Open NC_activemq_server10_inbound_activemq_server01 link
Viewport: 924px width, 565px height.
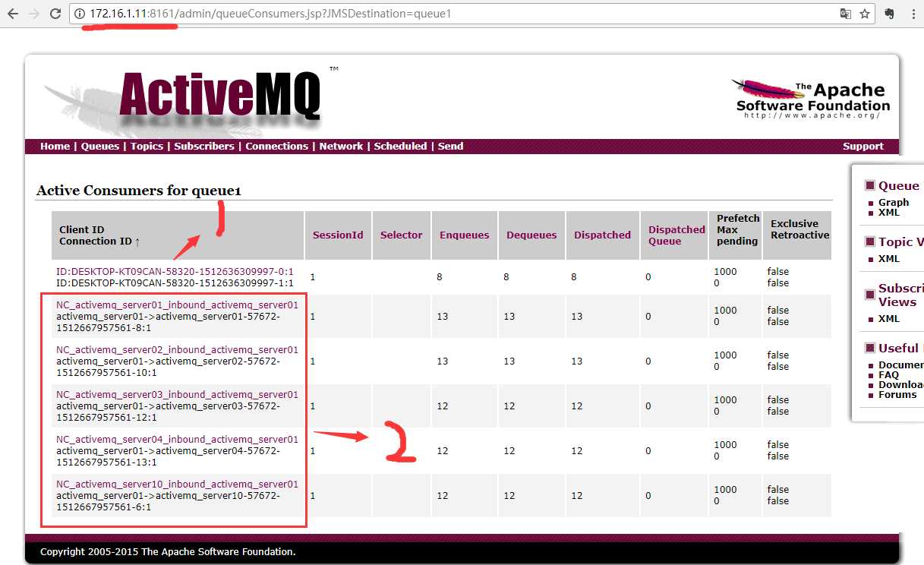point(177,485)
